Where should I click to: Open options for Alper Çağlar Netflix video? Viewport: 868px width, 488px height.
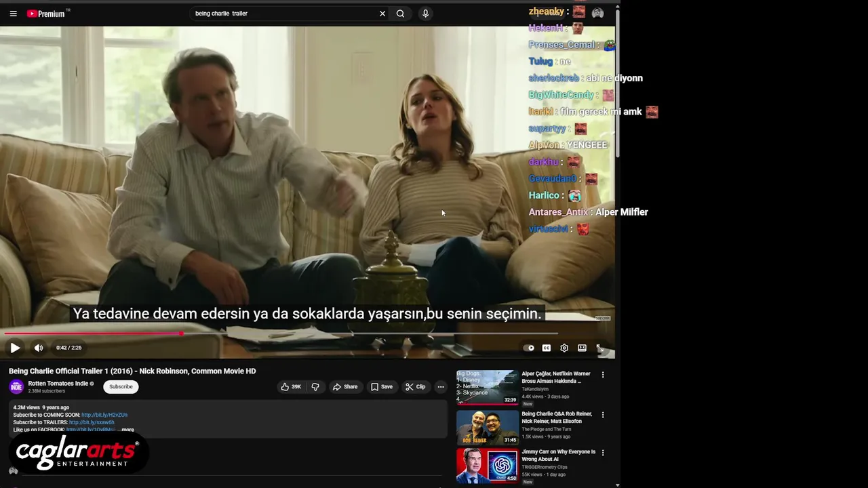[x=603, y=375]
